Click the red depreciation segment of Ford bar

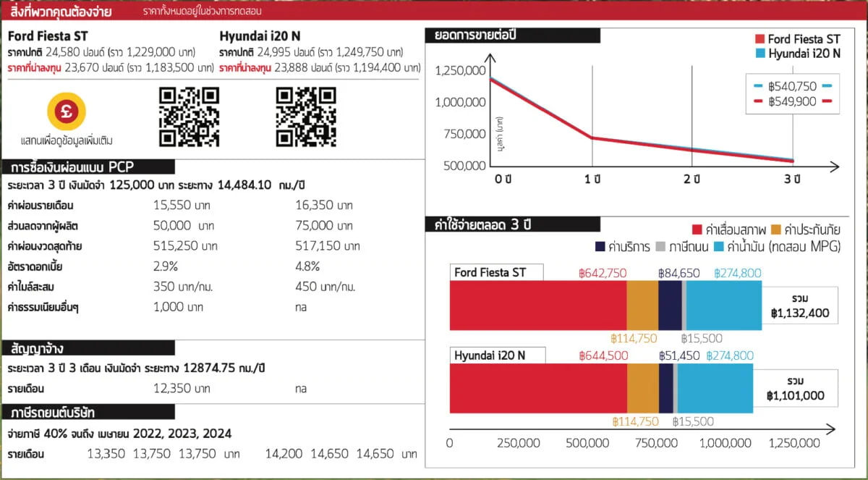click(537, 307)
